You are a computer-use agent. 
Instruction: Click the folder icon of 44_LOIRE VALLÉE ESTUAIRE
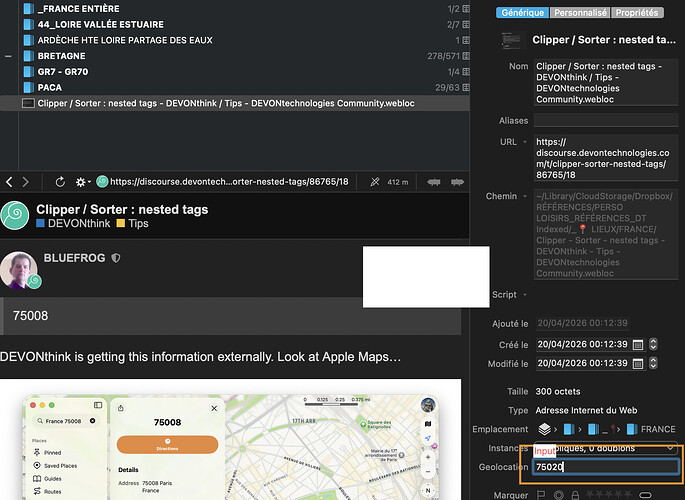pyautogui.click(x=28, y=24)
